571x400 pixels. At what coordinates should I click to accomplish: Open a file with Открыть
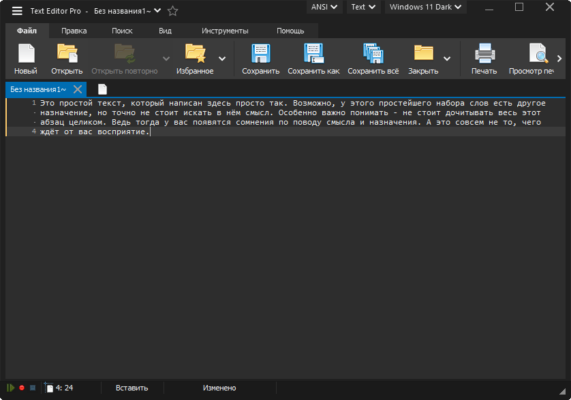tap(67, 59)
